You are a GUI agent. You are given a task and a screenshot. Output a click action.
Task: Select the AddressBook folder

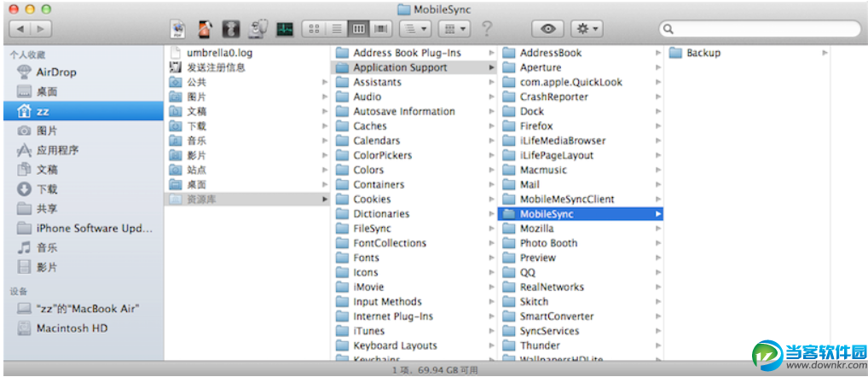(581, 53)
